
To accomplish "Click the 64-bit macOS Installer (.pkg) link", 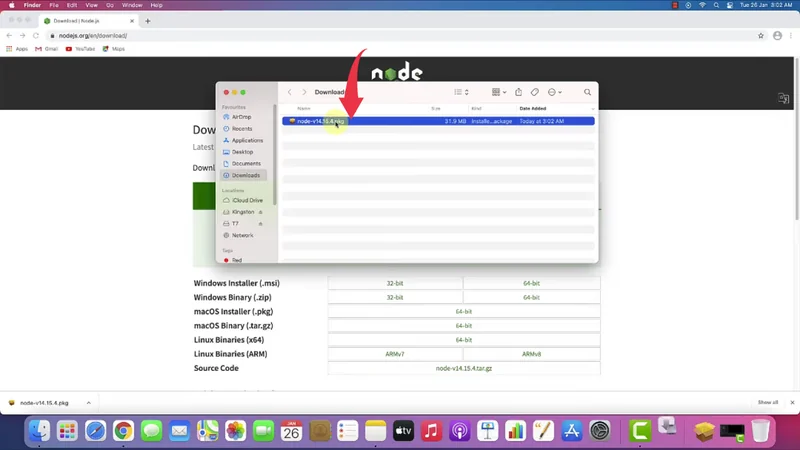I will [x=464, y=312].
